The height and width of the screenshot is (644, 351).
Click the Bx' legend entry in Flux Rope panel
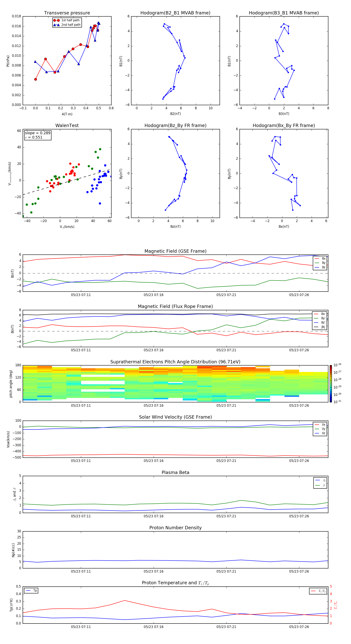[320, 314]
